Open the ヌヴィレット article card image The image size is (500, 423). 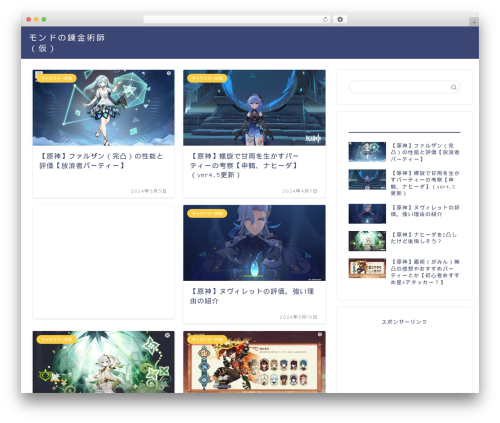pos(254,243)
